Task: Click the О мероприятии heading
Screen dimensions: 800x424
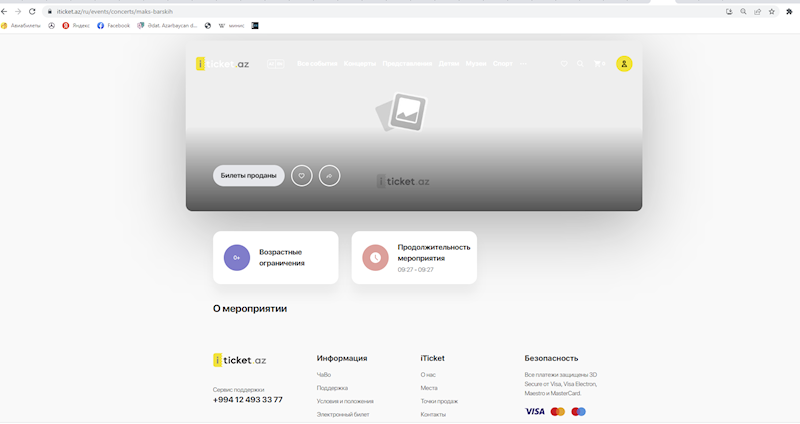Action: tap(250, 309)
